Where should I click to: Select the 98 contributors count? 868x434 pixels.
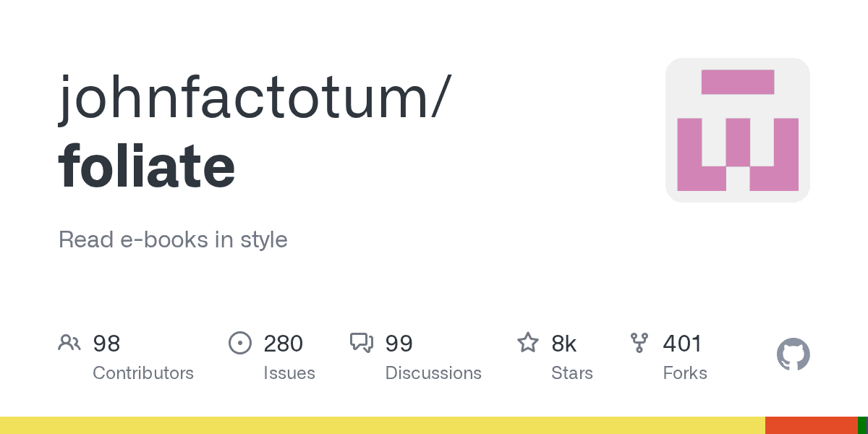coord(106,344)
